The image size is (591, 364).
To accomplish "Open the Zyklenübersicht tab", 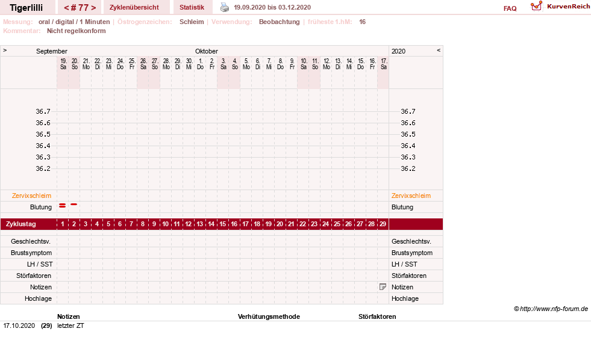I will (134, 7).
